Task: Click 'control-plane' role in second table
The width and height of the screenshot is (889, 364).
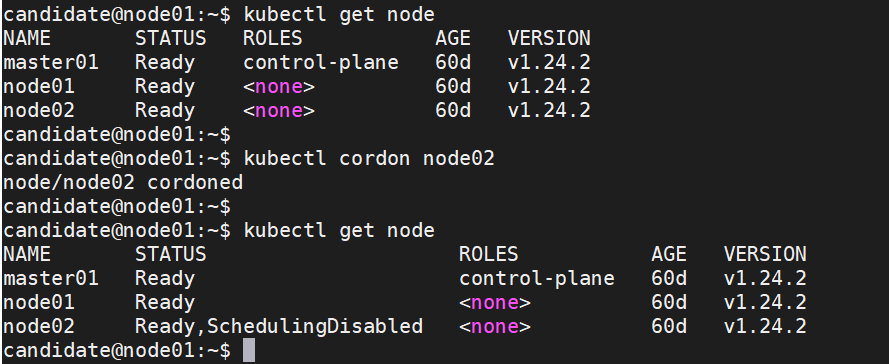Action: (537, 278)
